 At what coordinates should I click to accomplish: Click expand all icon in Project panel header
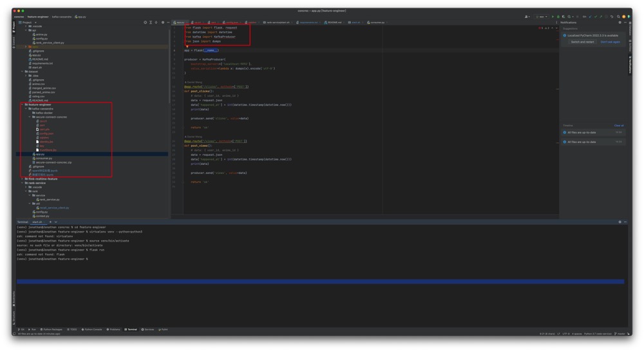click(x=151, y=23)
